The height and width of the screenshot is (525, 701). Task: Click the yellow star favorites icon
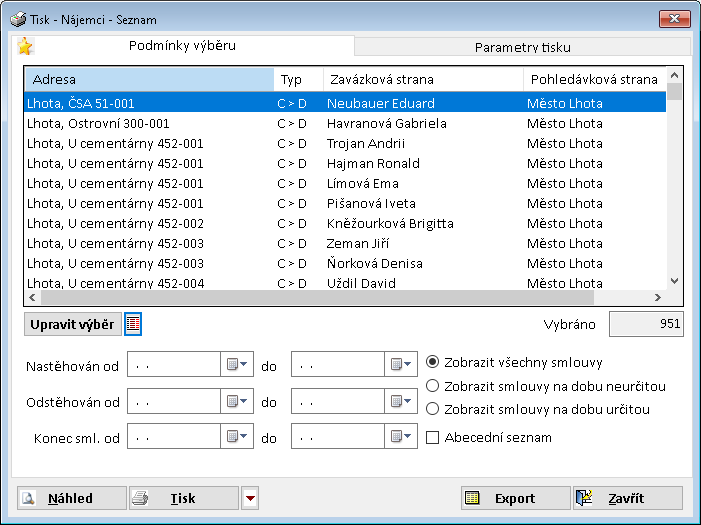click(25, 46)
